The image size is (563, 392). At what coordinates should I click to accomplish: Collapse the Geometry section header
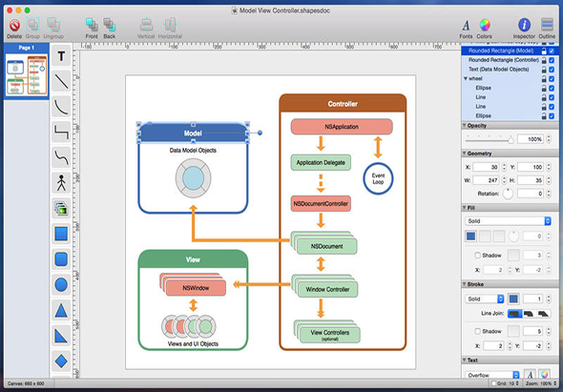[x=510, y=154]
